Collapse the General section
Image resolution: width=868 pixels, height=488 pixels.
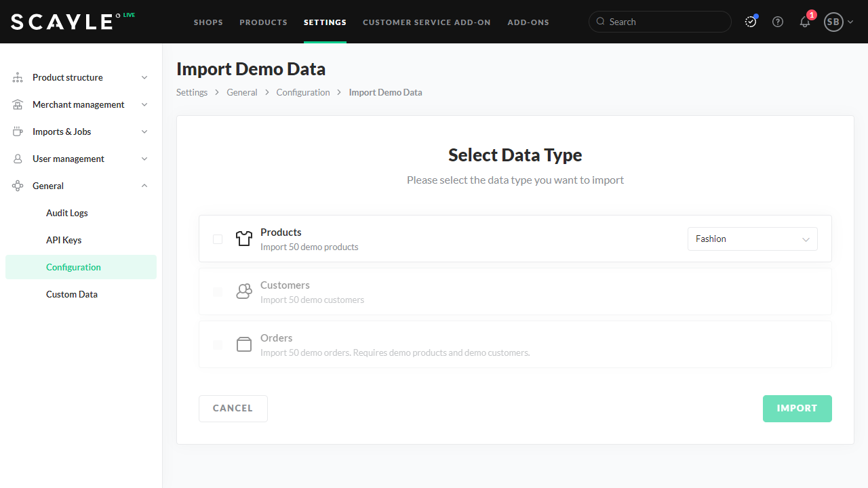[x=144, y=186]
